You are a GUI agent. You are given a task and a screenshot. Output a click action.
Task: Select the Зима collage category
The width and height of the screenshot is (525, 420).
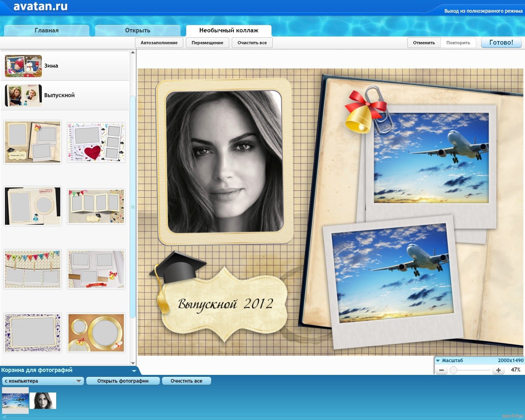point(65,66)
